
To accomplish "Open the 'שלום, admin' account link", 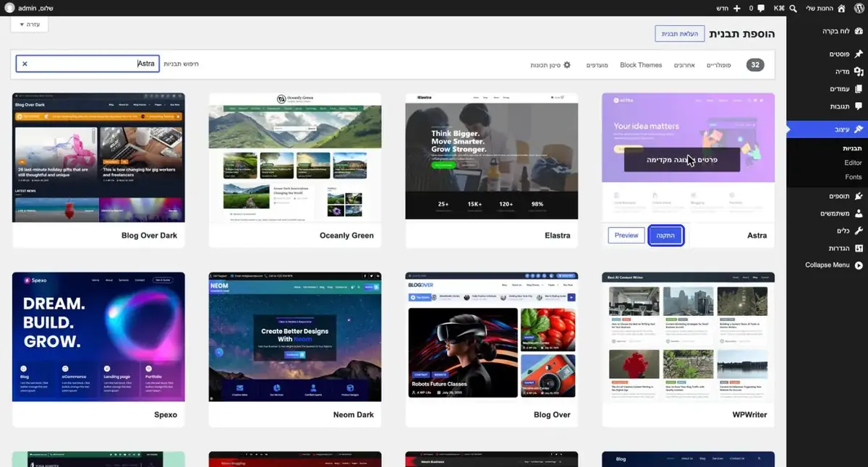I will 28,8.
